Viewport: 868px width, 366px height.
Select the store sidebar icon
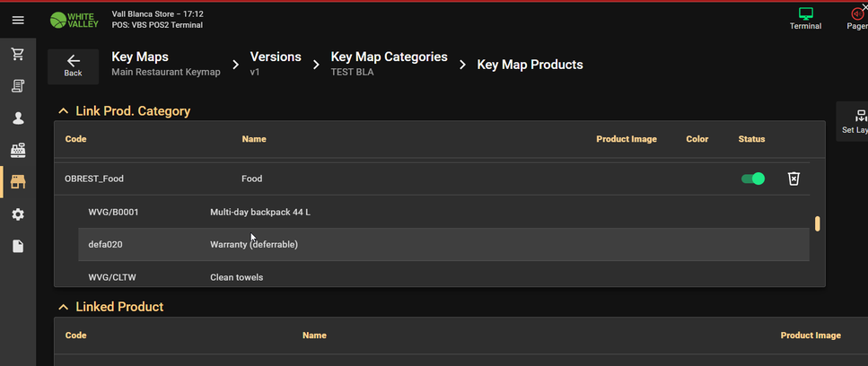(x=18, y=182)
